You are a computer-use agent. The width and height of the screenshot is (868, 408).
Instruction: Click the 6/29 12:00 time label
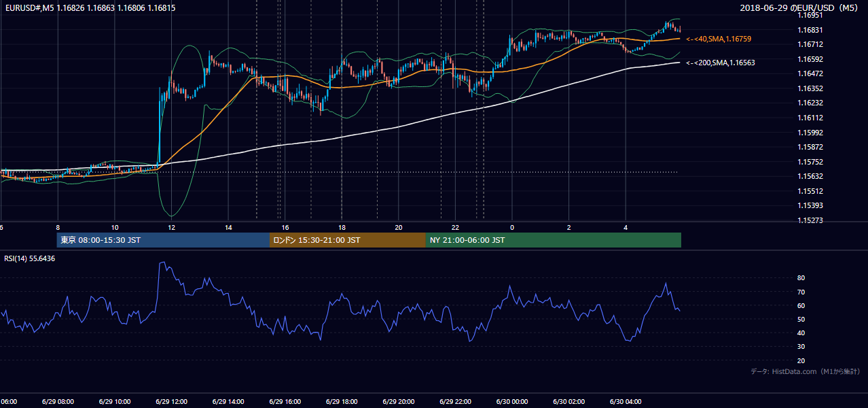tap(171, 402)
